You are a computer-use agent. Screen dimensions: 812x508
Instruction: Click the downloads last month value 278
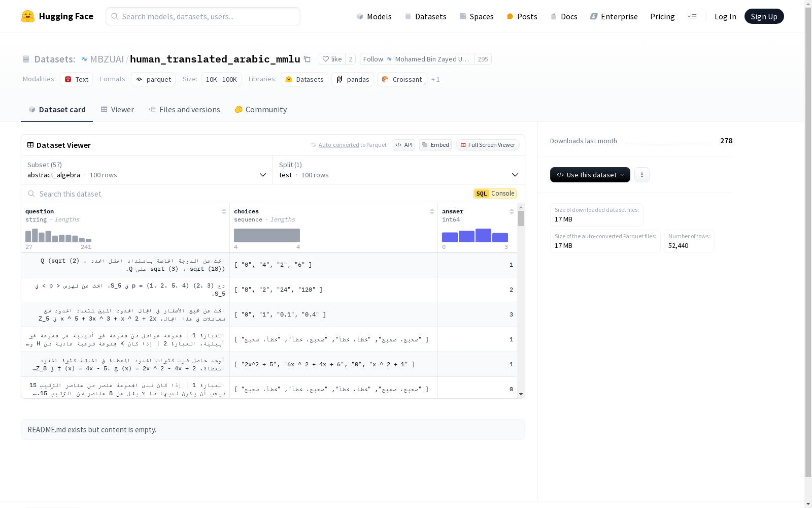[x=726, y=141]
